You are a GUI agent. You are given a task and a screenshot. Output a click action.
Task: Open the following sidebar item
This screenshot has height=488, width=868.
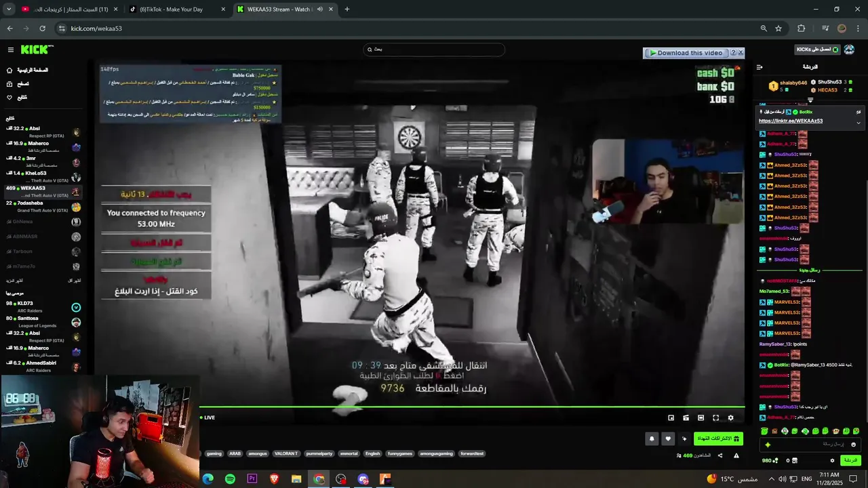pyautogui.click(x=17, y=98)
